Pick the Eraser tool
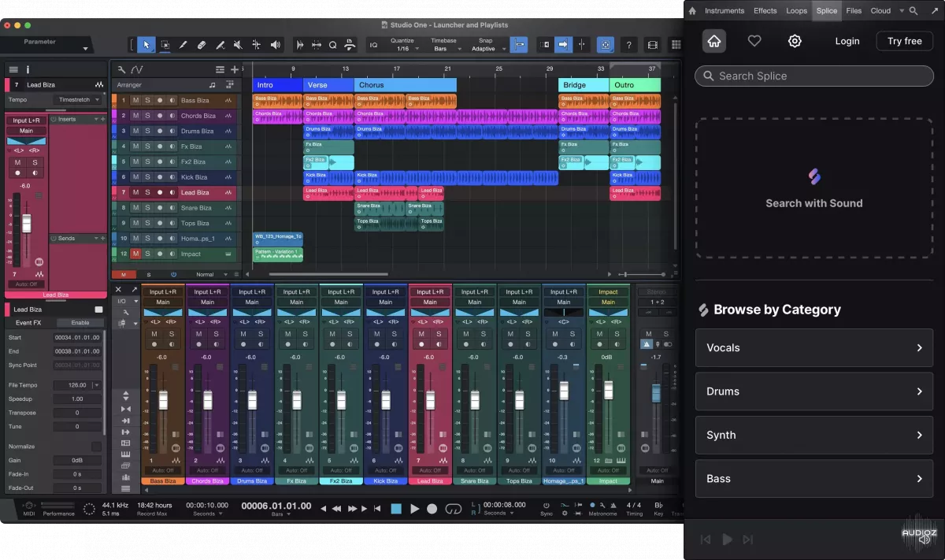Viewport: 945px width, 560px height. click(202, 45)
